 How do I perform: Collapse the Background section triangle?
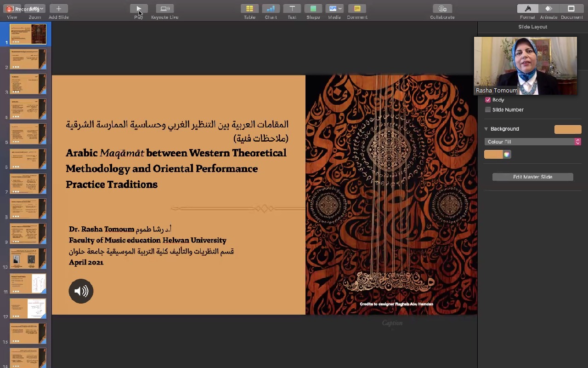486,129
